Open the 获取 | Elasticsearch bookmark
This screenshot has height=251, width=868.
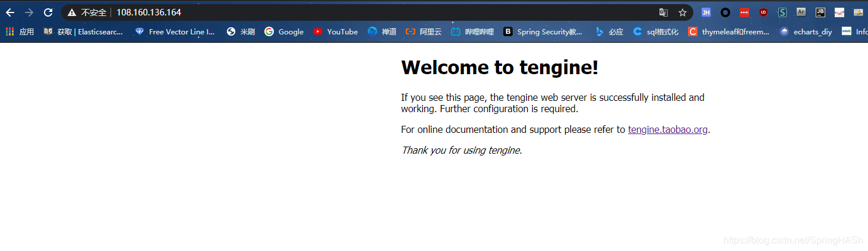(x=83, y=32)
